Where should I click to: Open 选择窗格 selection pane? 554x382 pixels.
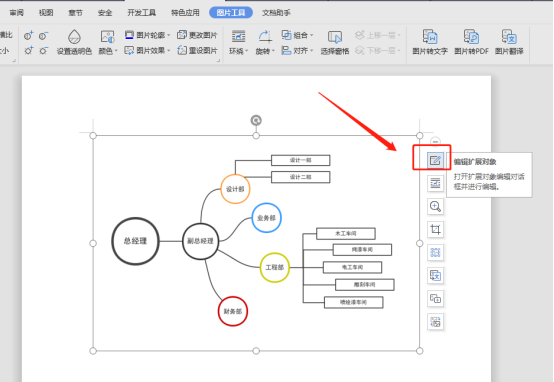pos(335,42)
